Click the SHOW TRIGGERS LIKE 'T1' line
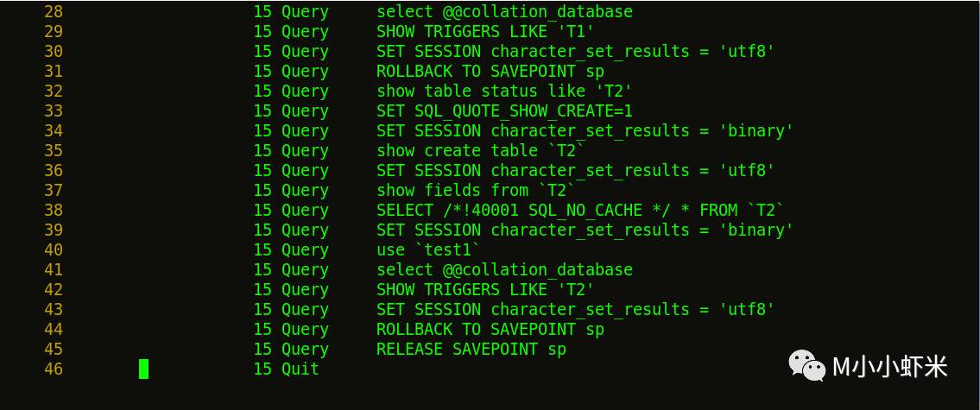The image size is (980, 410). [x=485, y=31]
